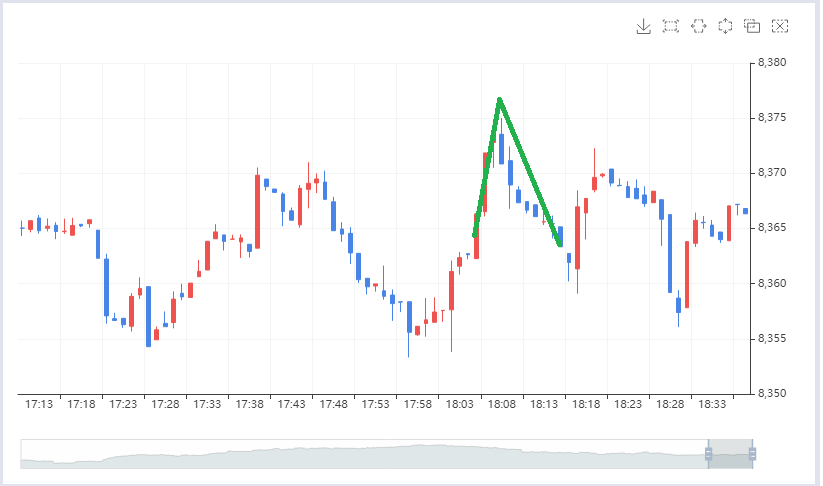Click the 8,370 price axis label
This screenshot has width=823, height=486.
[772, 173]
